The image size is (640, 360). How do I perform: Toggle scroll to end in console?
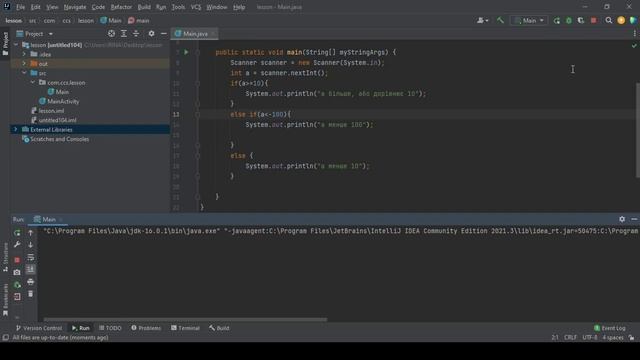(x=31, y=269)
